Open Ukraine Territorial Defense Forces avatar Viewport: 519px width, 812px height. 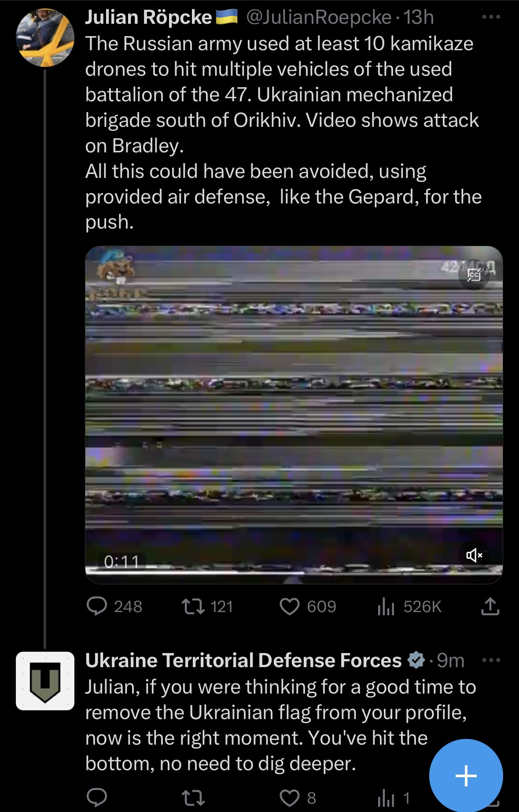point(45,681)
